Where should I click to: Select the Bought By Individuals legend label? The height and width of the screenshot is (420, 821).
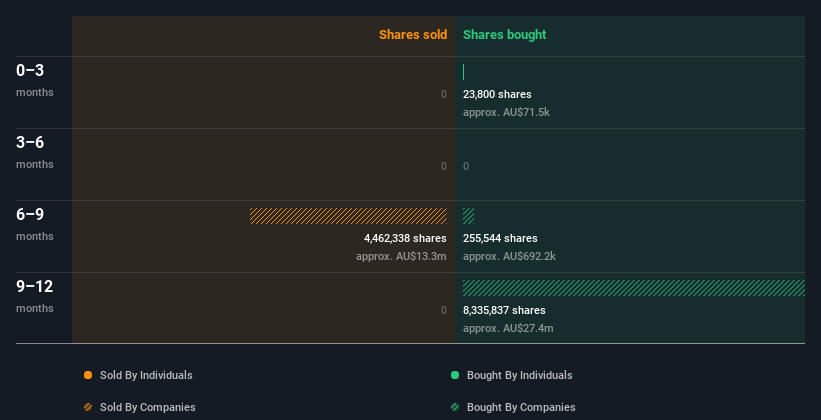[519, 375]
